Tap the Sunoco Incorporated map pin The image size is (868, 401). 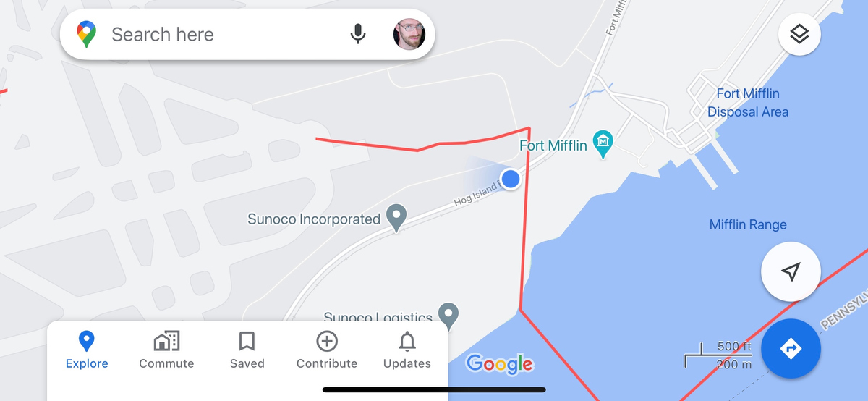(396, 217)
